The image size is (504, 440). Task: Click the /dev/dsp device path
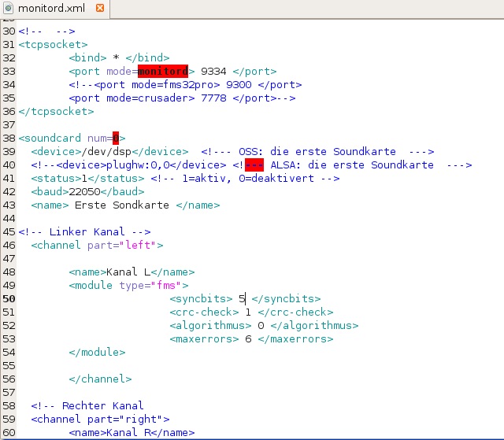tap(106, 152)
